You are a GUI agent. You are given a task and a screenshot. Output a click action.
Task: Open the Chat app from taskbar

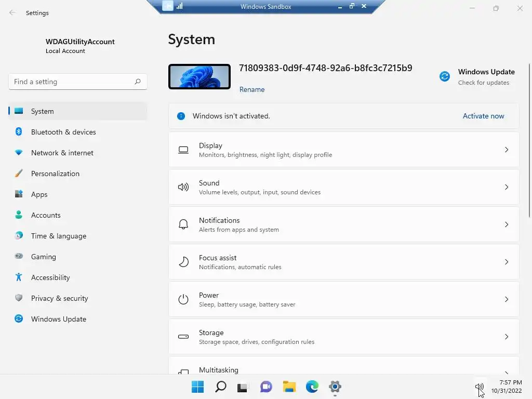click(266, 387)
